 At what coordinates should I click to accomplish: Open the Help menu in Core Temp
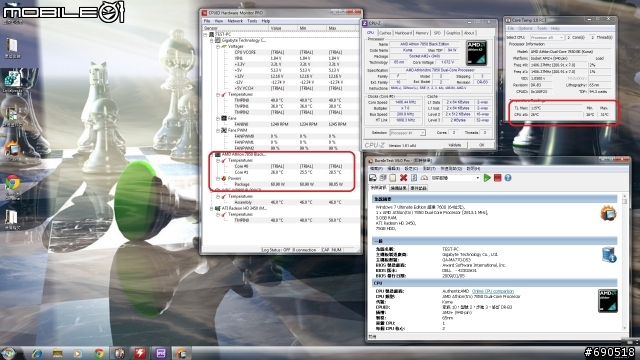(x=555, y=28)
